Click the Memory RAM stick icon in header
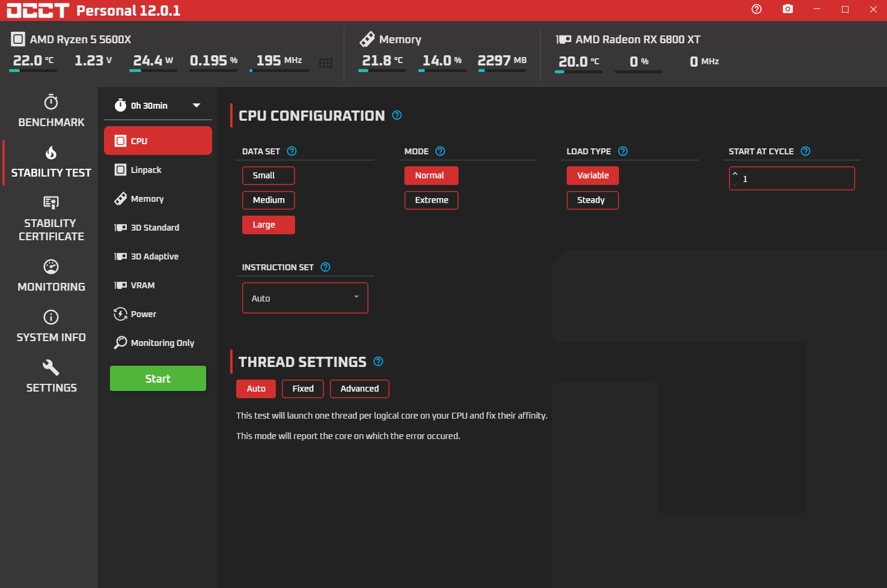The image size is (887, 588). click(x=367, y=40)
